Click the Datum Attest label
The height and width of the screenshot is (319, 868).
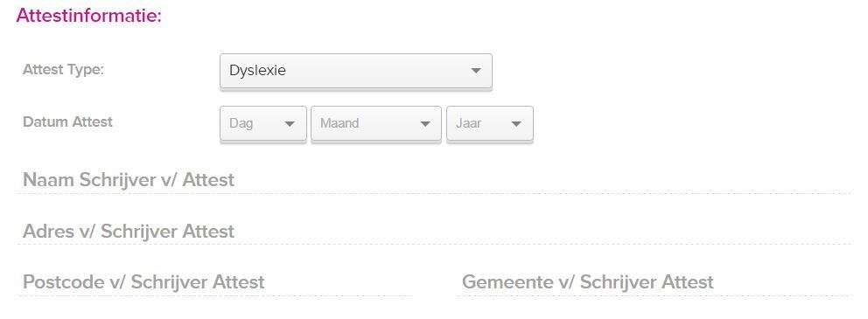[x=67, y=121]
